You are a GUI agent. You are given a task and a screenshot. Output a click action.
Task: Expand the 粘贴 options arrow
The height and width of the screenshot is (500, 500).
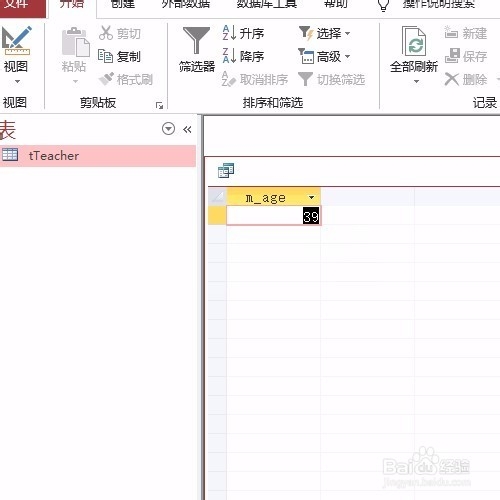pyautogui.click(x=75, y=81)
